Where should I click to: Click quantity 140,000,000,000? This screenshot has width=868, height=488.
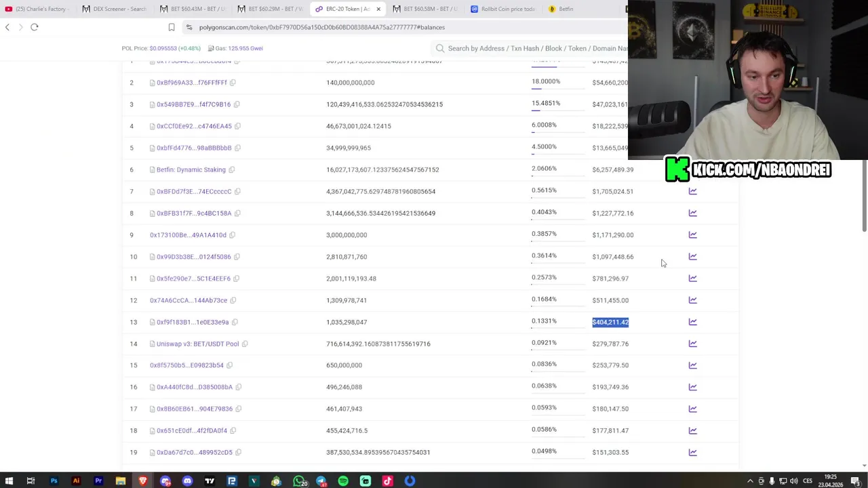tap(350, 83)
